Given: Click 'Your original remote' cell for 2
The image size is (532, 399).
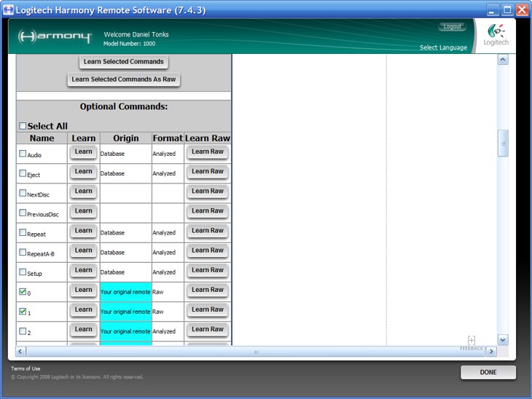Looking at the screenshot, I should pos(126,331).
